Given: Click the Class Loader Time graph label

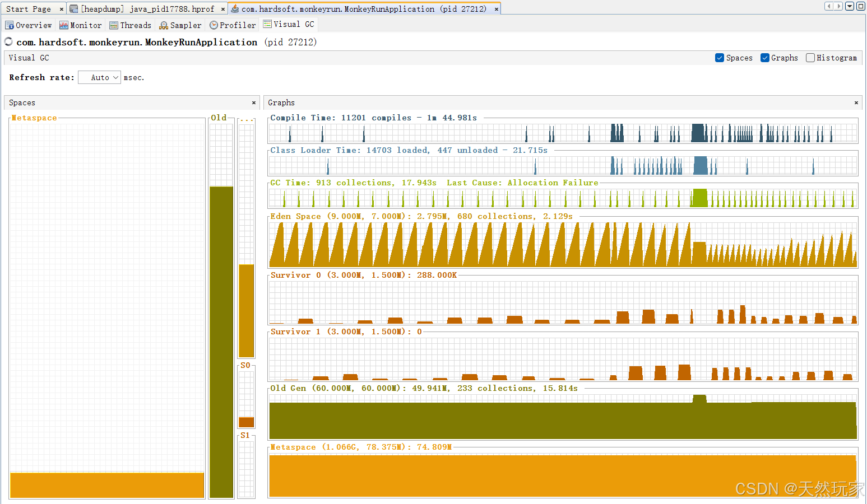Looking at the screenshot, I should [409, 150].
